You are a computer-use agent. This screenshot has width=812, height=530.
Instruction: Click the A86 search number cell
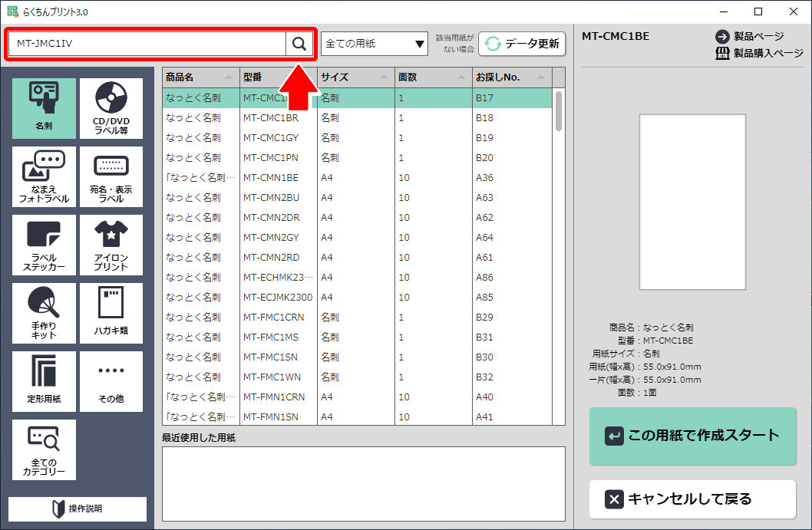(x=512, y=278)
